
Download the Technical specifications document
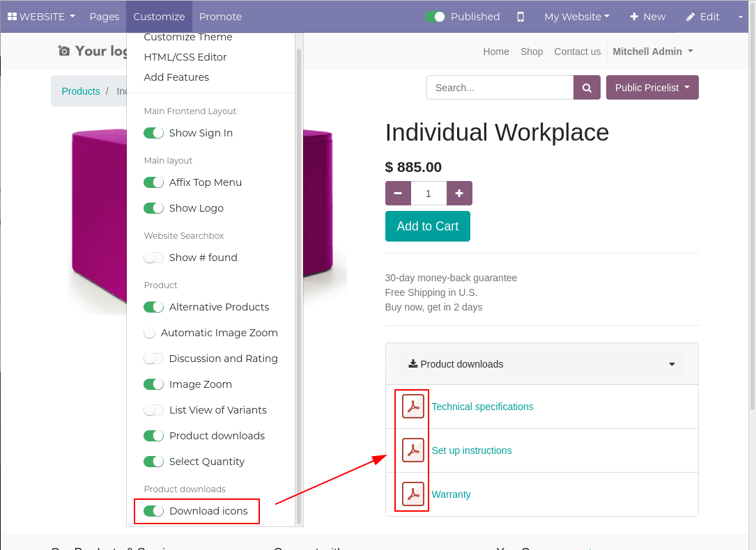coord(483,407)
